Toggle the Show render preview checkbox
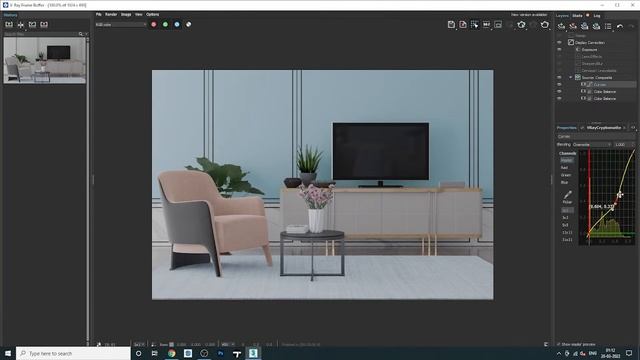640x360 pixels. point(559,344)
